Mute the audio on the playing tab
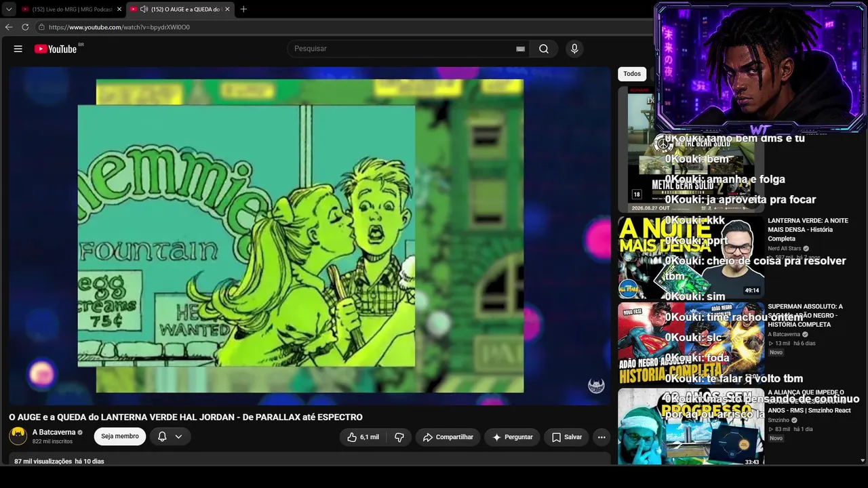Screen dimensions: 868x488 point(144,9)
